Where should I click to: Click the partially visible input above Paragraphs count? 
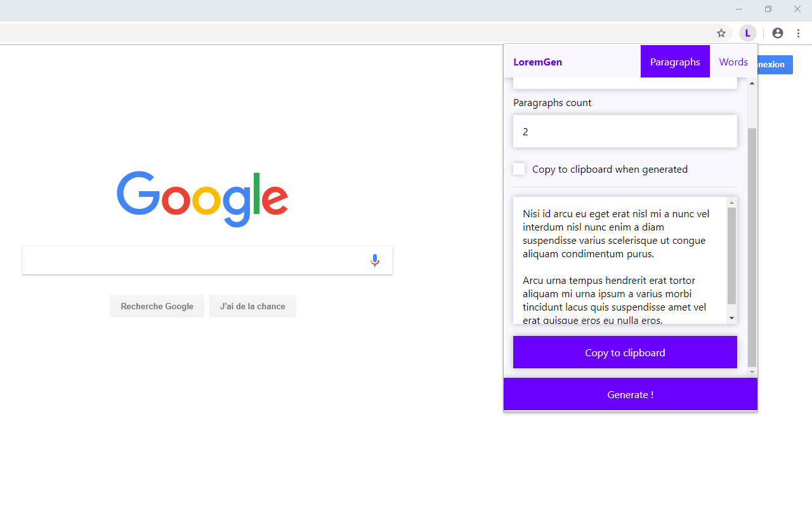coord(625,83)
